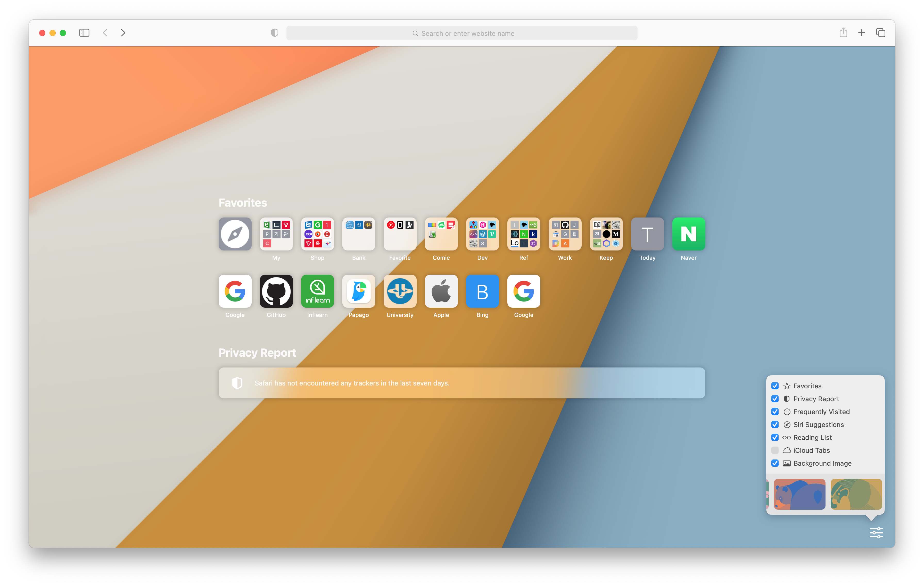This screenshot has height=586, width=924.
Task: Show the tab overview icon
Action: [881, 33]
